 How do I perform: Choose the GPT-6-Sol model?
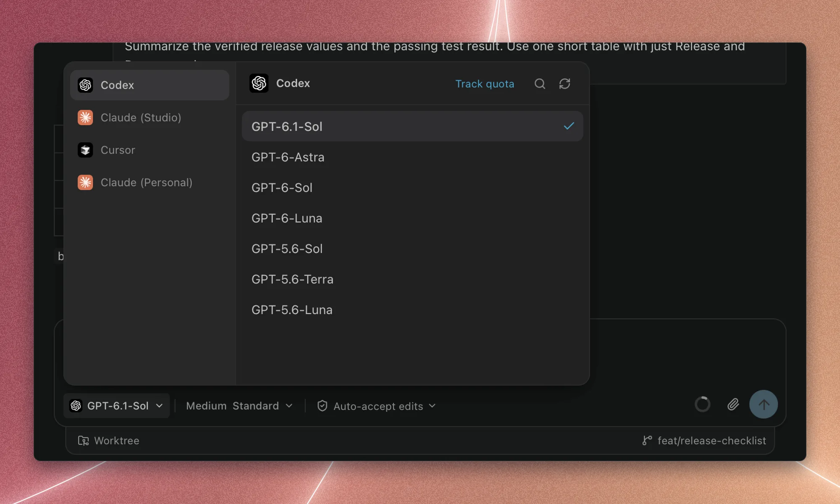coord(412,188)
